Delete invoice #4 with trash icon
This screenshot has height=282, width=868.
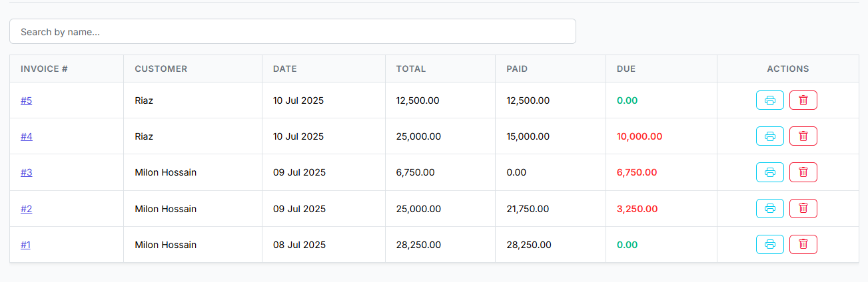pos(803,136)
